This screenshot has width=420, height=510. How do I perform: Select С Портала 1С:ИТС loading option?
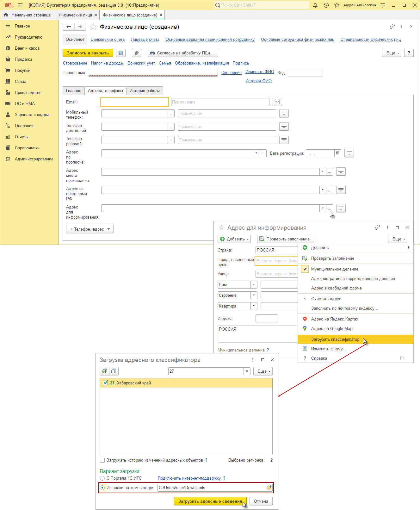[102, 478]
